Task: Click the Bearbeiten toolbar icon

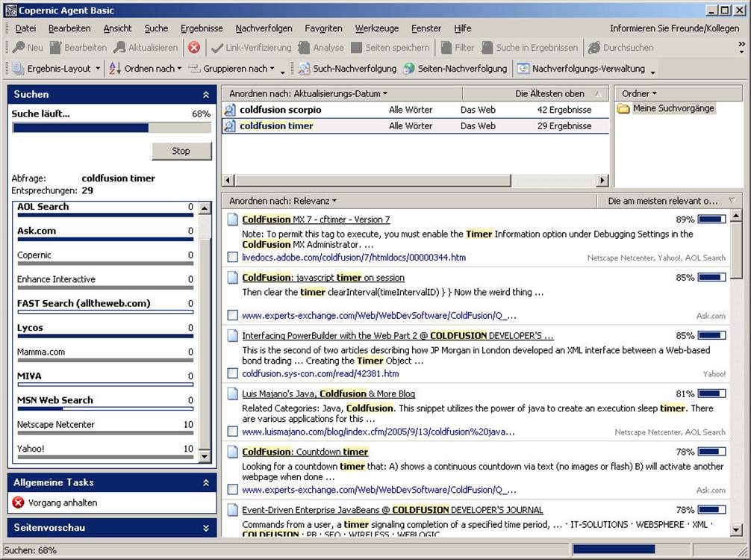Action: pyautogui.click(x=55, y=48)
